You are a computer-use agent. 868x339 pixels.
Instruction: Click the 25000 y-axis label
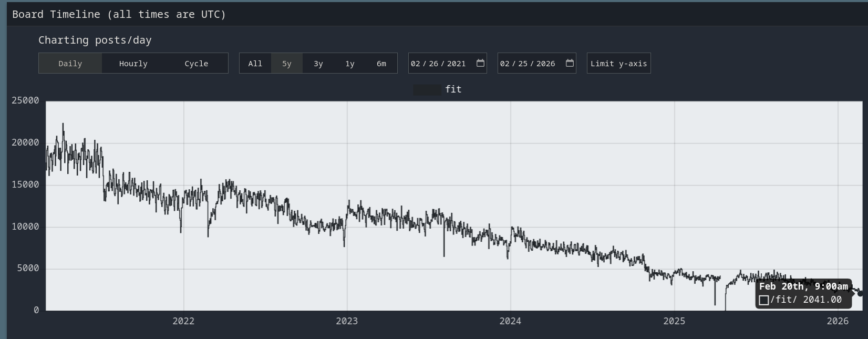[25, 100]
